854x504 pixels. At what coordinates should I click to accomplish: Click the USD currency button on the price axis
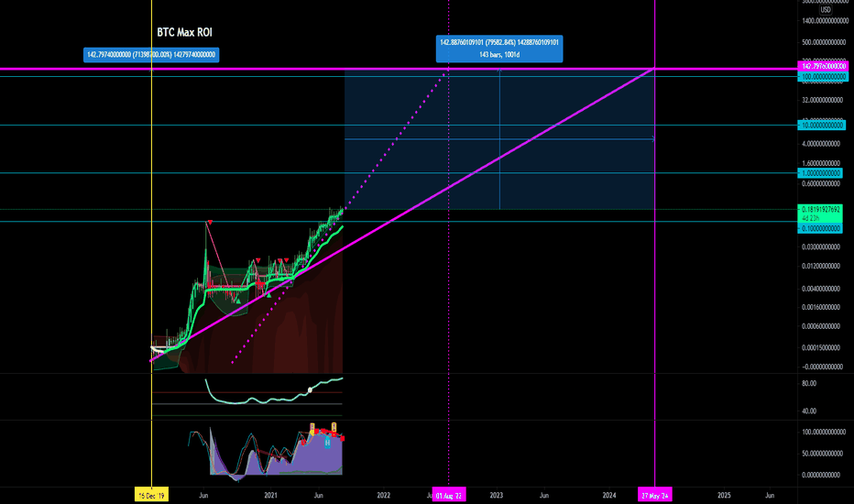click(826, 9)
